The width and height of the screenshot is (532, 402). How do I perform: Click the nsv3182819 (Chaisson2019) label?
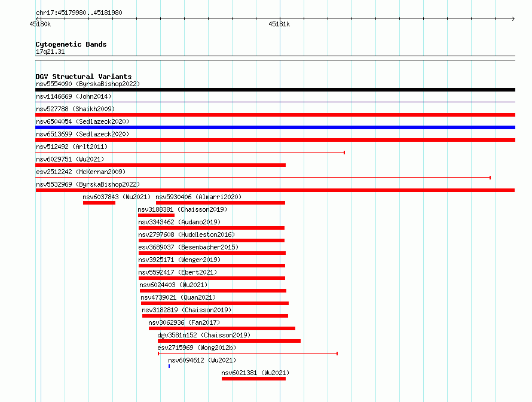(186, 310)
